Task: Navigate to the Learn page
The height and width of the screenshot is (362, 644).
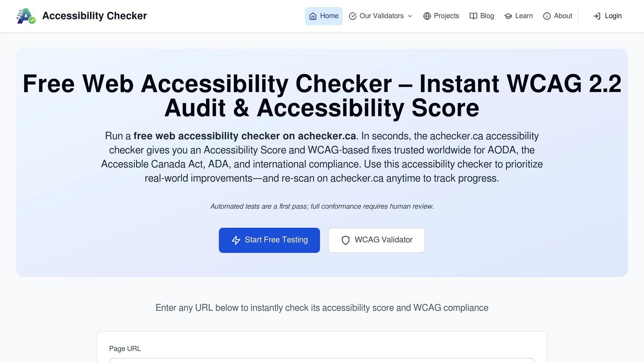Action: [x=524, y=16]
